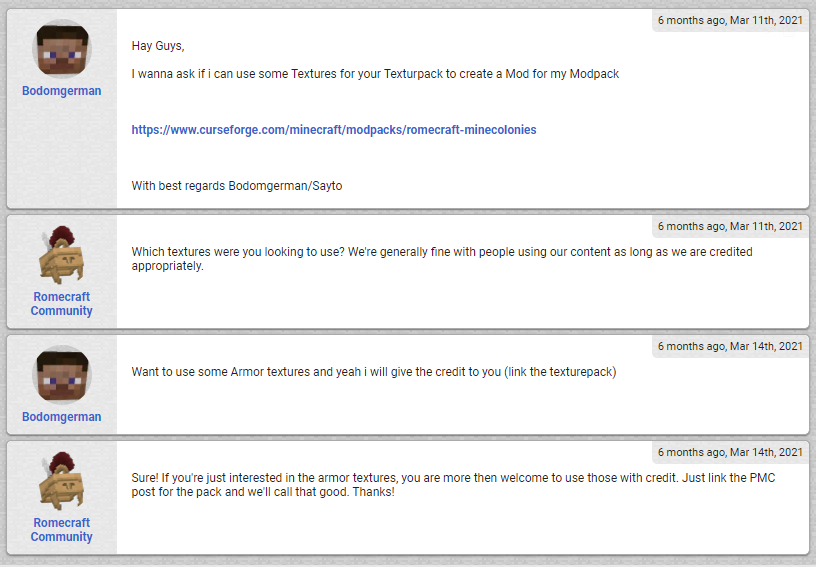Open Bodomgerman's profile name under the first comment's avatar
Viewport: 816px width, 567px height.
click(62, 91)
